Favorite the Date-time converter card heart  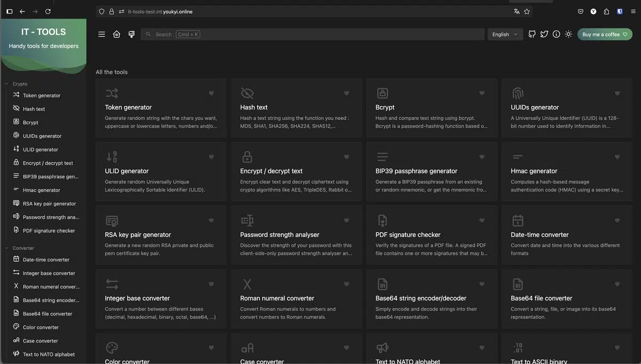617,220
